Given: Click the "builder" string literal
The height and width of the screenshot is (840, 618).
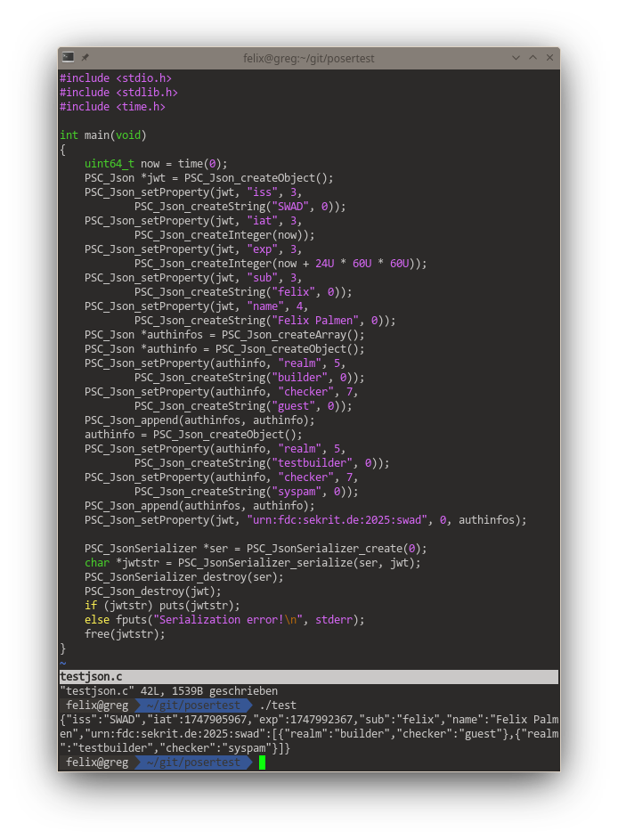Looking at the screenshot, I should 300,378.
